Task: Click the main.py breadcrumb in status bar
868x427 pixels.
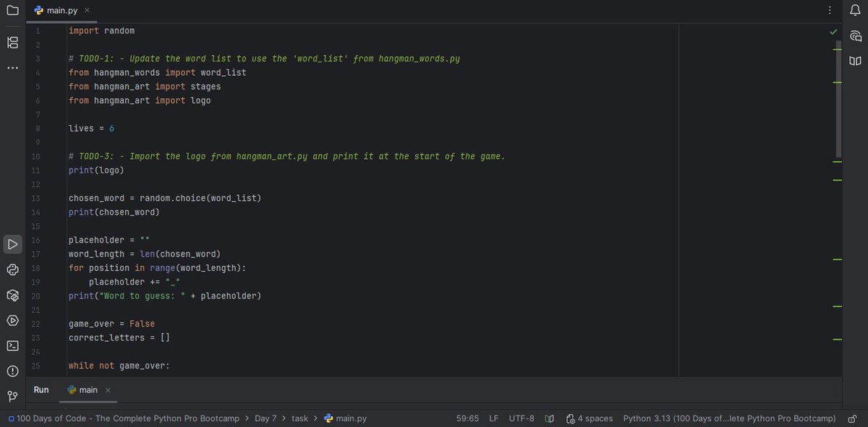Action: (x=345, y=418)
